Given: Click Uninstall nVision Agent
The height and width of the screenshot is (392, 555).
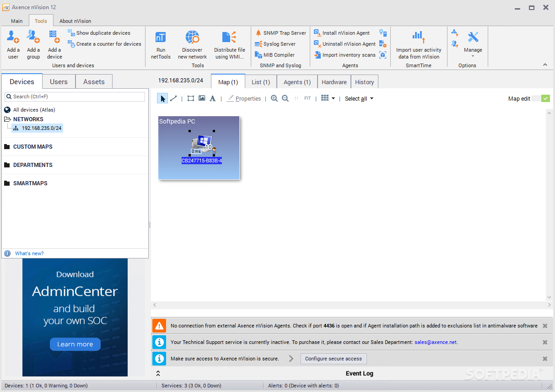Looking at the screenshot, I should tap(345, 44).
